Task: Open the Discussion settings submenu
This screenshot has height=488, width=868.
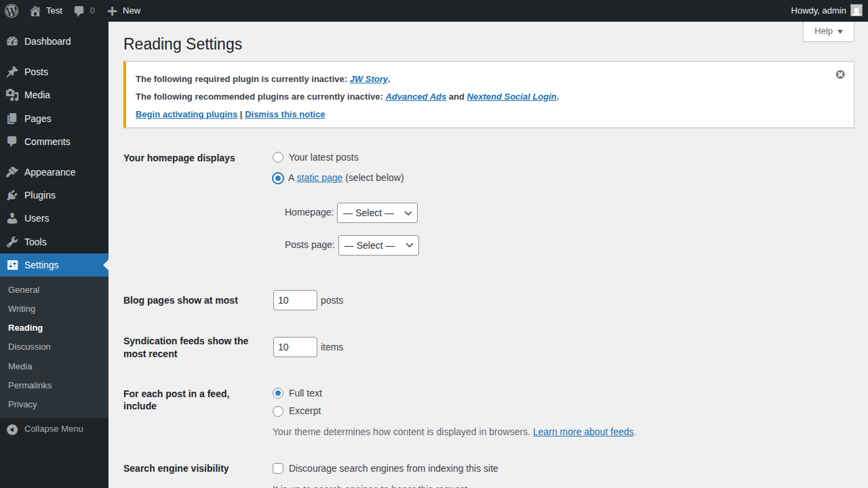Action: coord(29,346)
